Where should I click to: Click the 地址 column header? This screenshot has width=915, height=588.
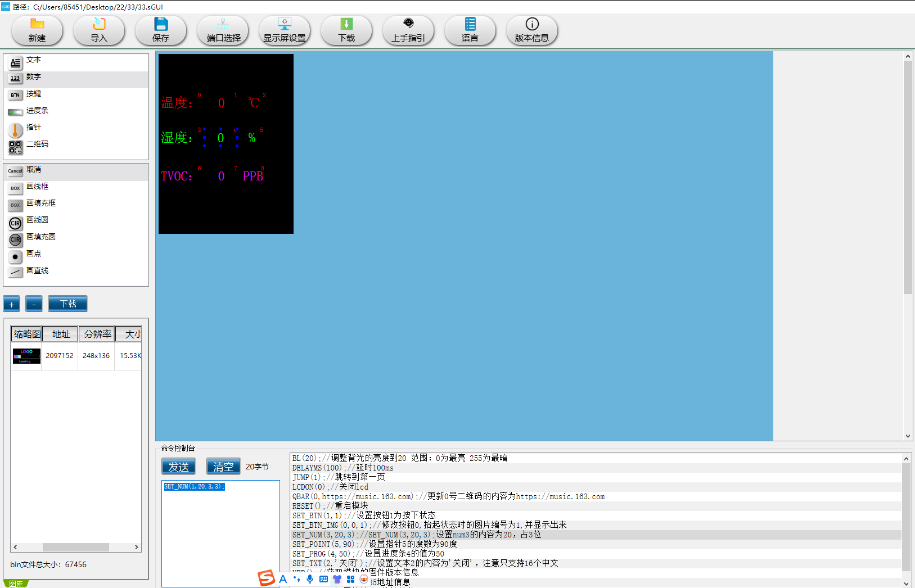61,334
